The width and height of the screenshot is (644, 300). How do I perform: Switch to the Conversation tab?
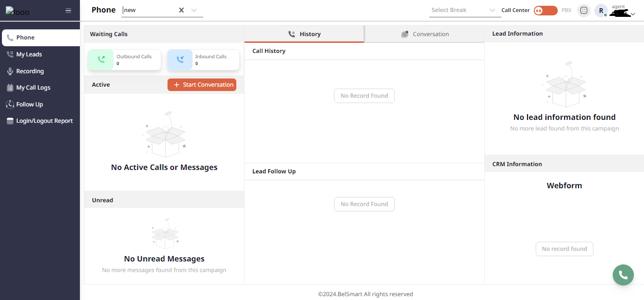[x=425, y=34]
